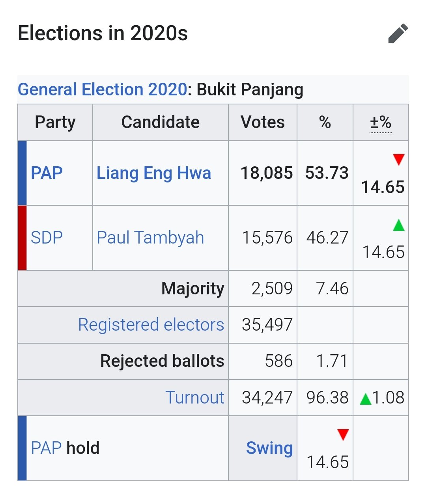Viewport: 426px width, 504px height.
Task: Click the red SDP color bar
Action: coord(22,238)
